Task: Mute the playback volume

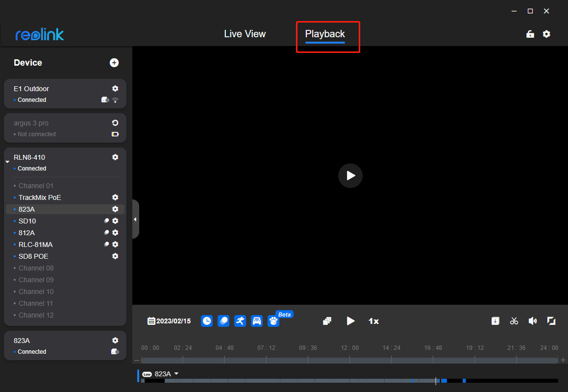Action: (533, 321)
